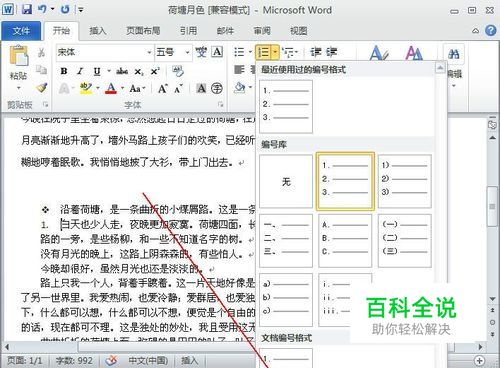Switch to the 审阅 tab
Image resolution: width=500 pixels, height=368 pixels.
(x=262, y=31)
